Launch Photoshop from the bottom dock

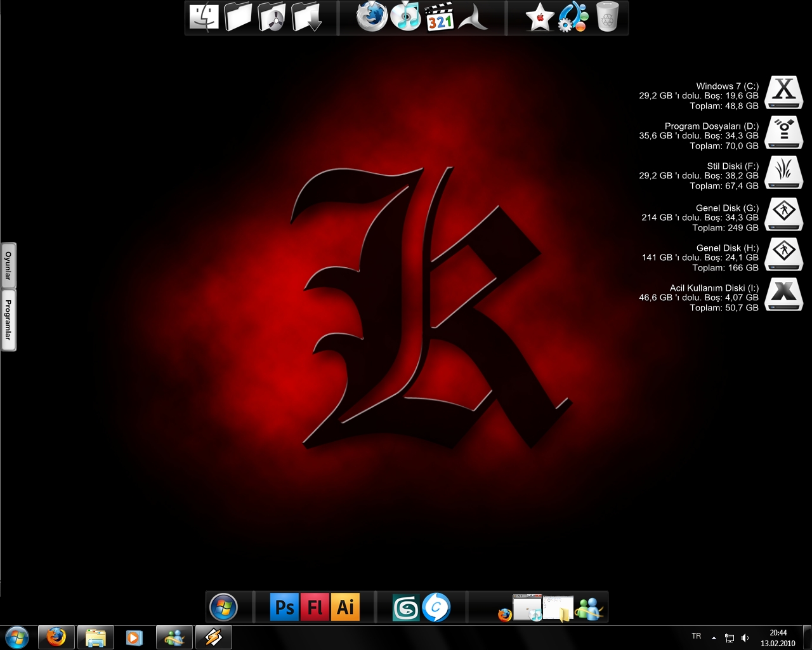[x=284, y=607]
